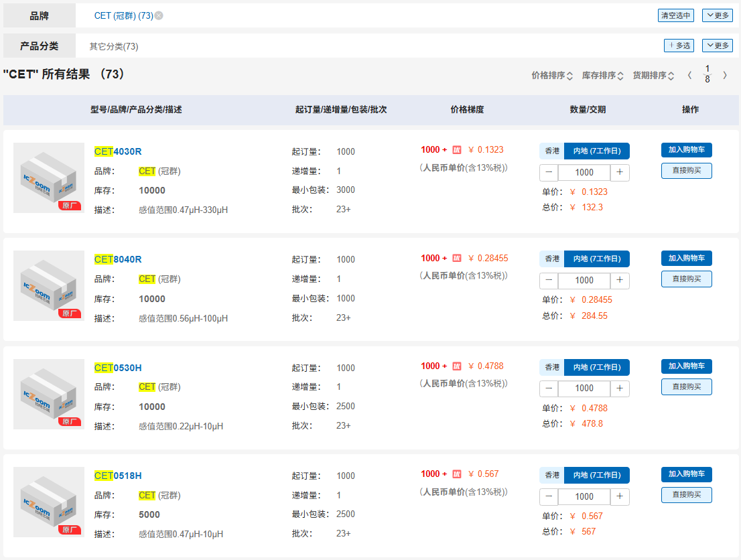Select 内地 (7工作日) for CET0530H
Viewport: 741px width, 560px height.
(x=597, y=367)
